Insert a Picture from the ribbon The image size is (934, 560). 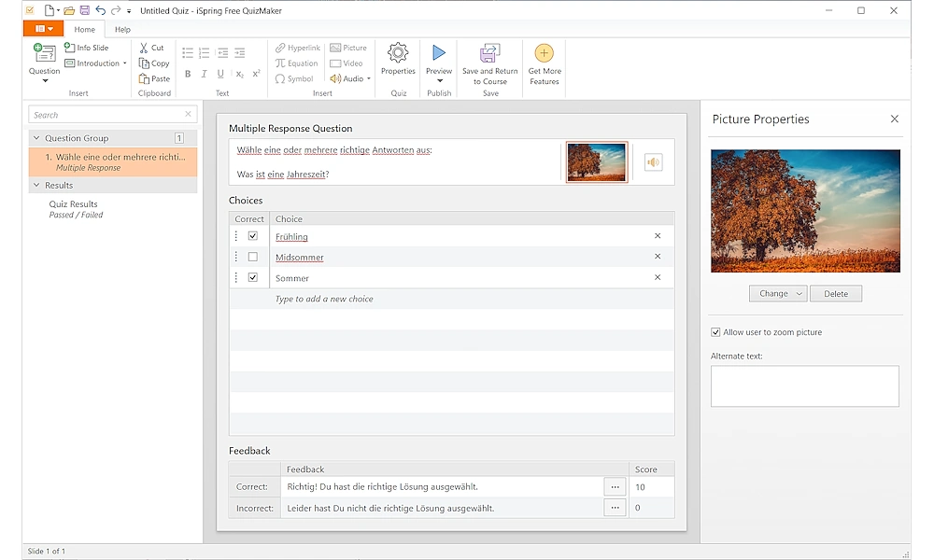(348, 48)
